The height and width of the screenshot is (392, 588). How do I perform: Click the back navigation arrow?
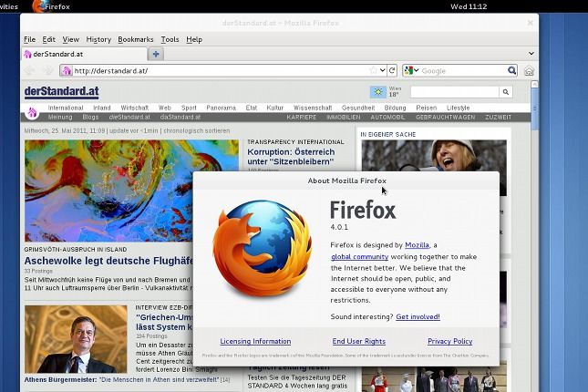tap(30, 70)
